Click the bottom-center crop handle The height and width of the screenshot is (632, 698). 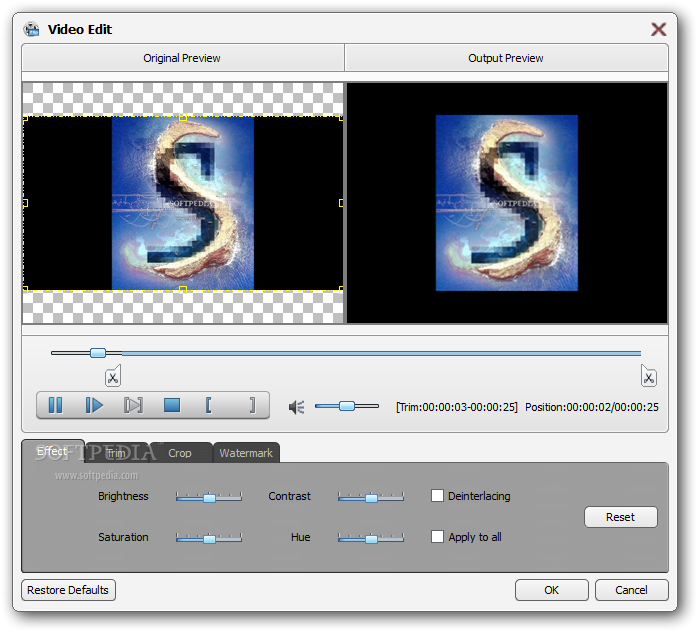pos(183,290)
